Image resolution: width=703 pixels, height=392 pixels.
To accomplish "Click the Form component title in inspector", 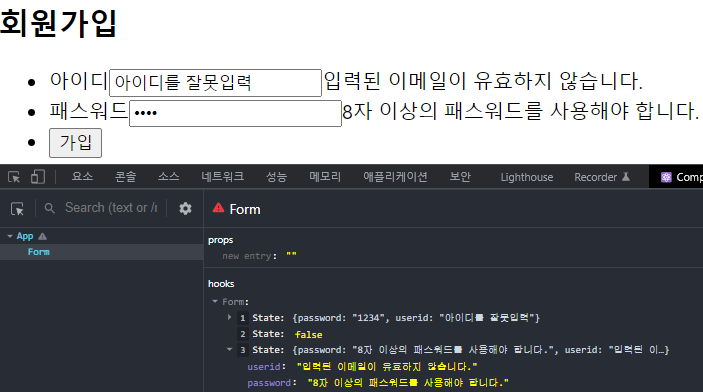I will click(x=245, y=209).
